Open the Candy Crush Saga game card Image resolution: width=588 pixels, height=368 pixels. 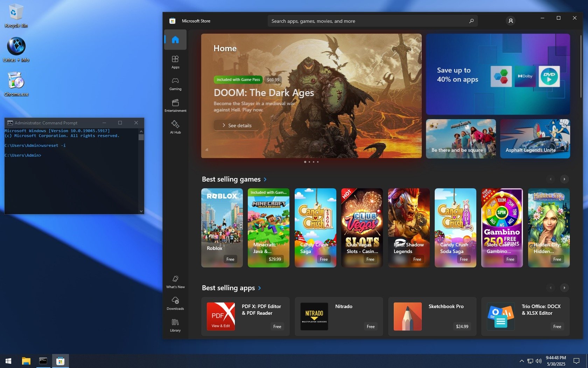[x=315, y=228]
